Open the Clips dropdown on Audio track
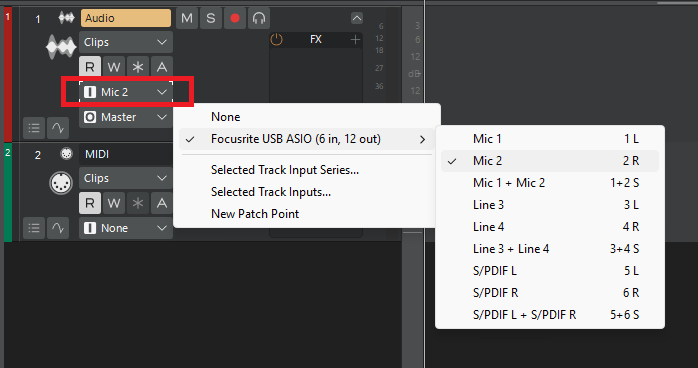This screenshot has width=698, height=368. [x=126, y=42]
